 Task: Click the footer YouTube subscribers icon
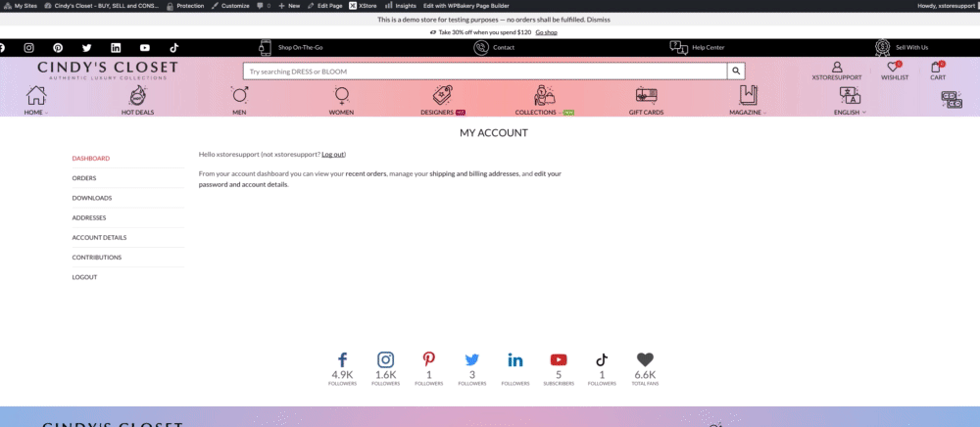click(x=559, y=359)
